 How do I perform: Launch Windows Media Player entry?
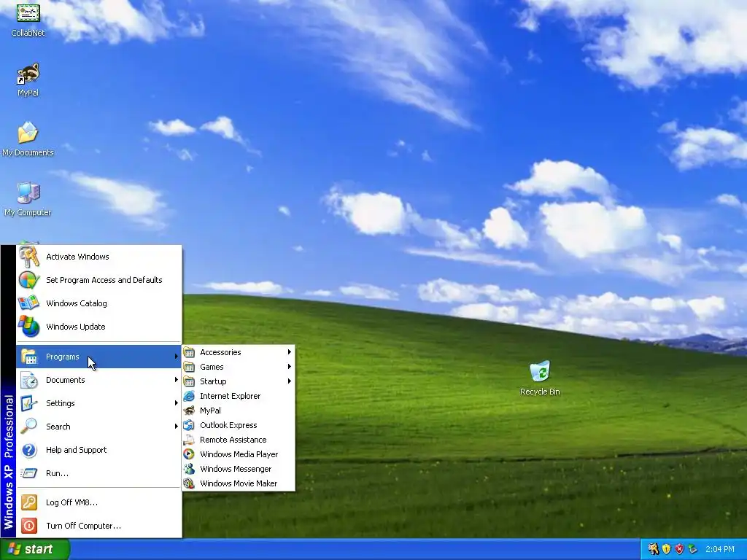point(239,454)
